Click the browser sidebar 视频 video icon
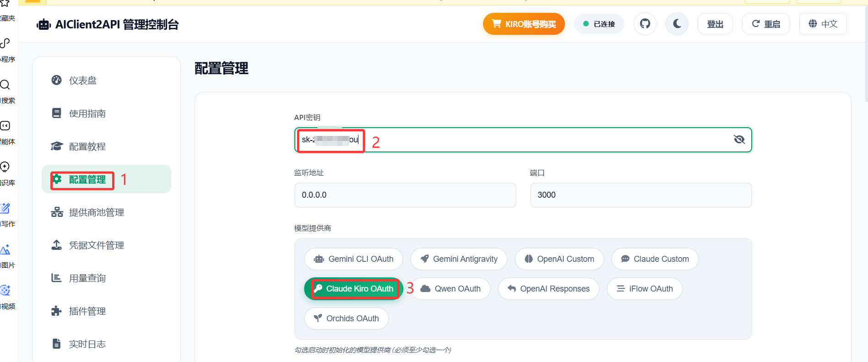The width and height of the screenshot is (868, 362). tap(5, 291)
